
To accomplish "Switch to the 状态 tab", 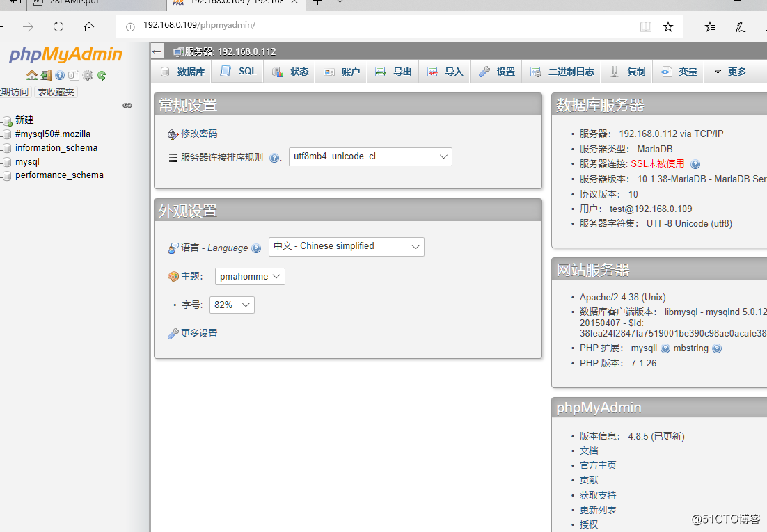I will [290, 72].
